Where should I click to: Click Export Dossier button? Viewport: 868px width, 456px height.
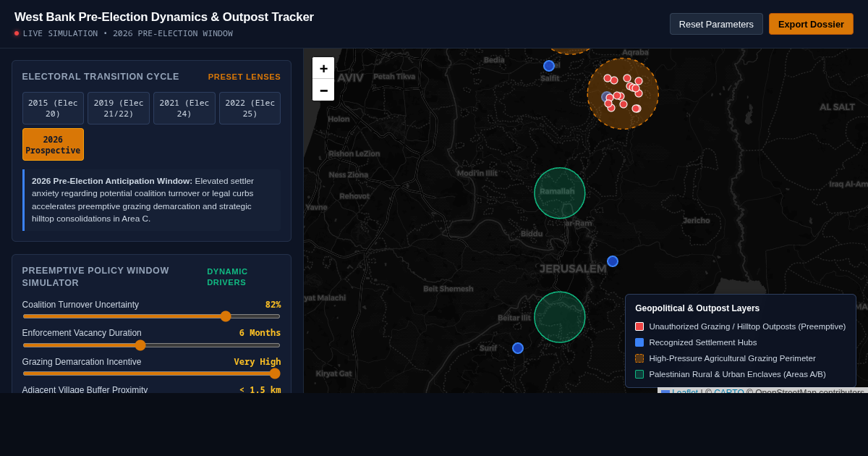(811, 24)
